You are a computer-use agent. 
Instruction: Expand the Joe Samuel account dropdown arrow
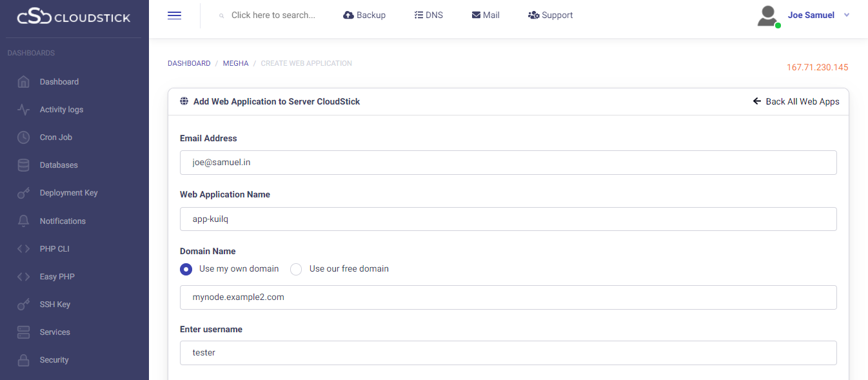(847, 15)
